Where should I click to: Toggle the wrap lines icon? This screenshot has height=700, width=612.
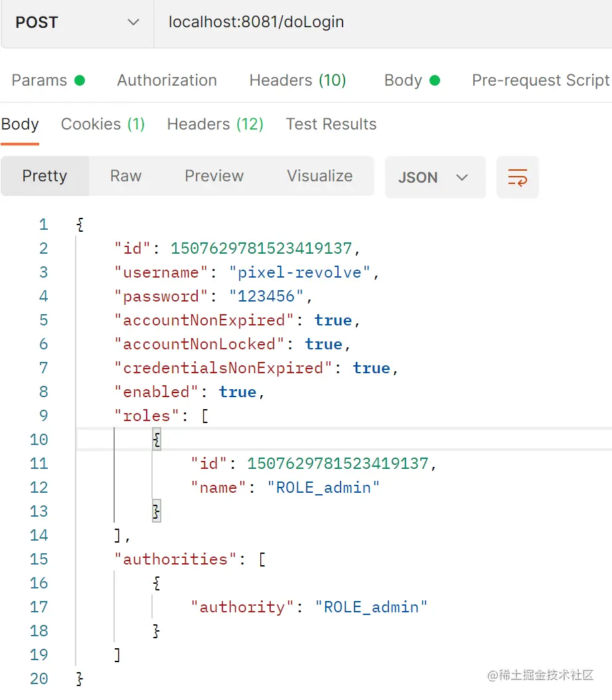tap(517, 177)
